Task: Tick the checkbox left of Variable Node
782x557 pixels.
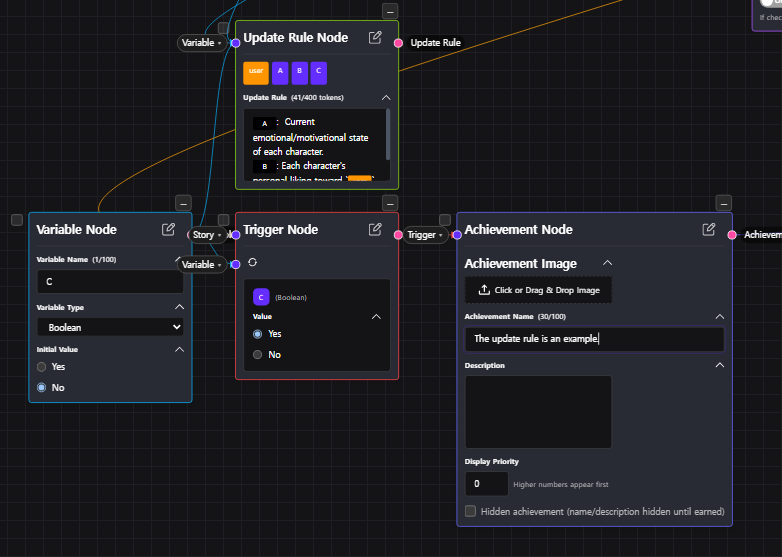Action: click(x=17, y=220)
